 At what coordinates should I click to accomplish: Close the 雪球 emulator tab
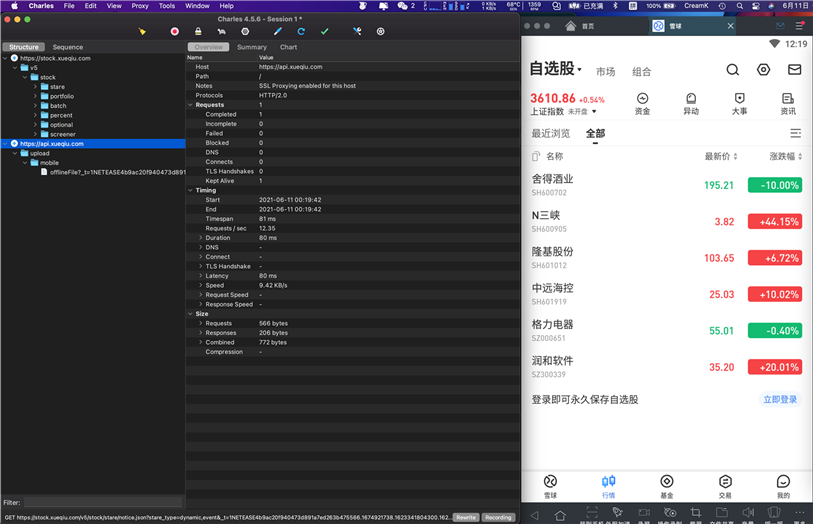[730, 26]
